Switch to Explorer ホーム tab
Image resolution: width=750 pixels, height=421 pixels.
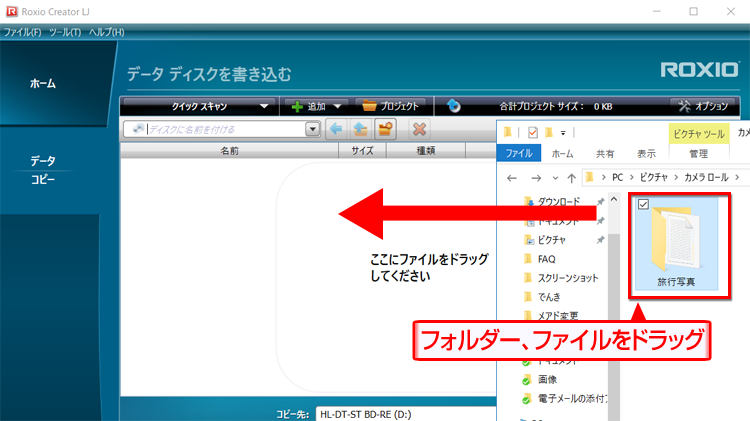[x=562, y=154]
